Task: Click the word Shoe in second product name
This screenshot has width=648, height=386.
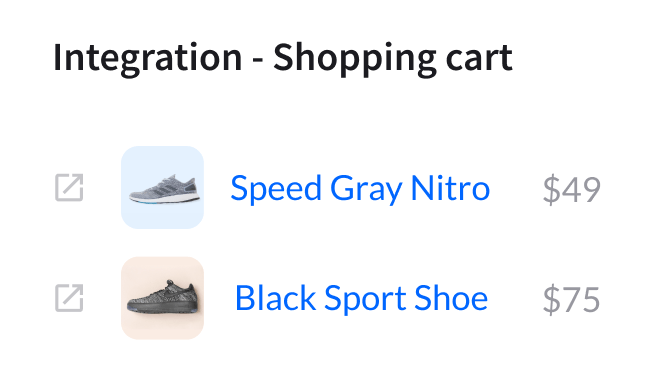Action: (451, 298)
